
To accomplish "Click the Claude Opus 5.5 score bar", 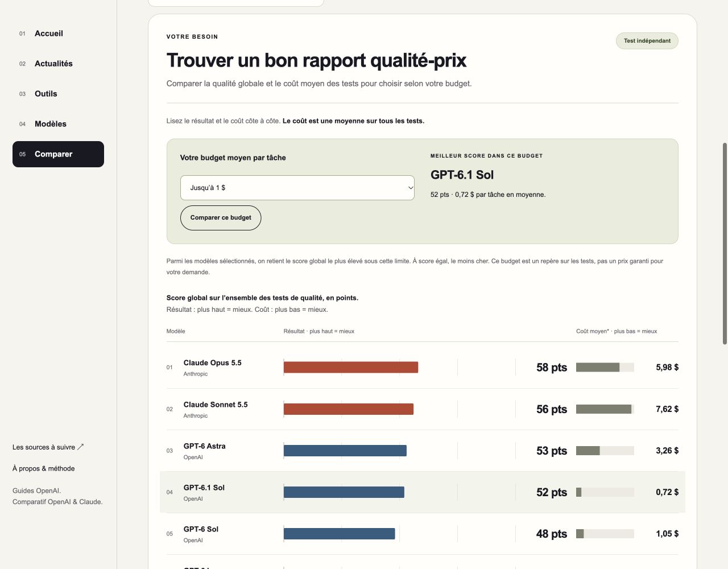I will pos(351,368).
